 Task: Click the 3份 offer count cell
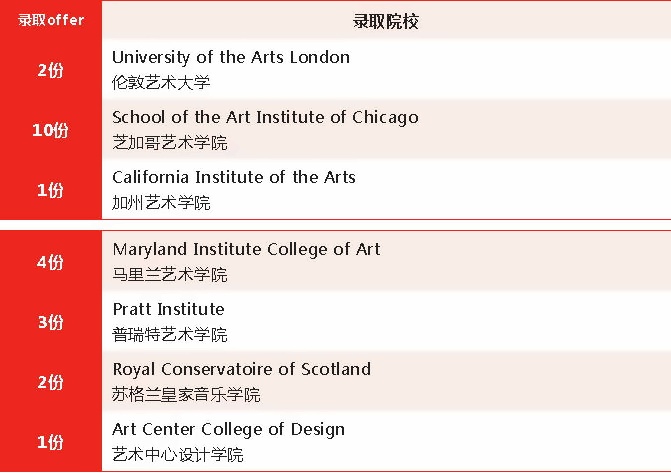pos(50,322)
